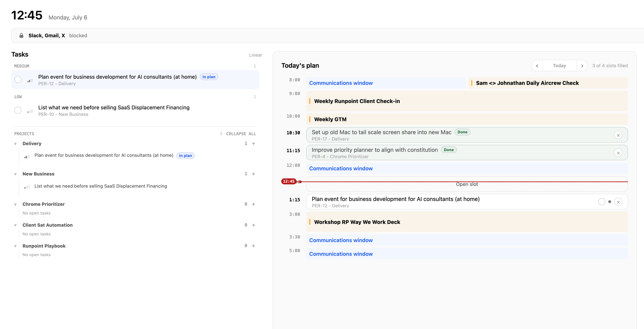The width and height of the screenshot is (644, 329).
Task: Open Weekly Runpoint Client Check-in event
Action: (x=467, y=101)
